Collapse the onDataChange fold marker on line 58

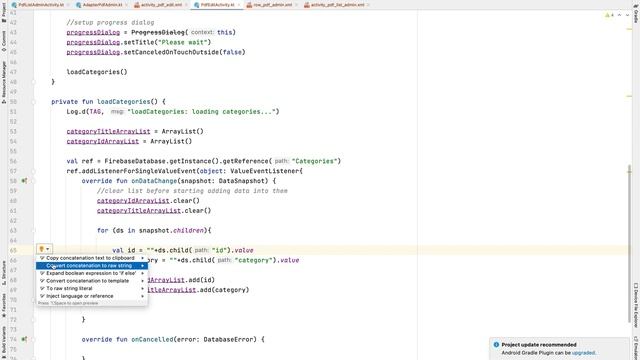(34, 181)
